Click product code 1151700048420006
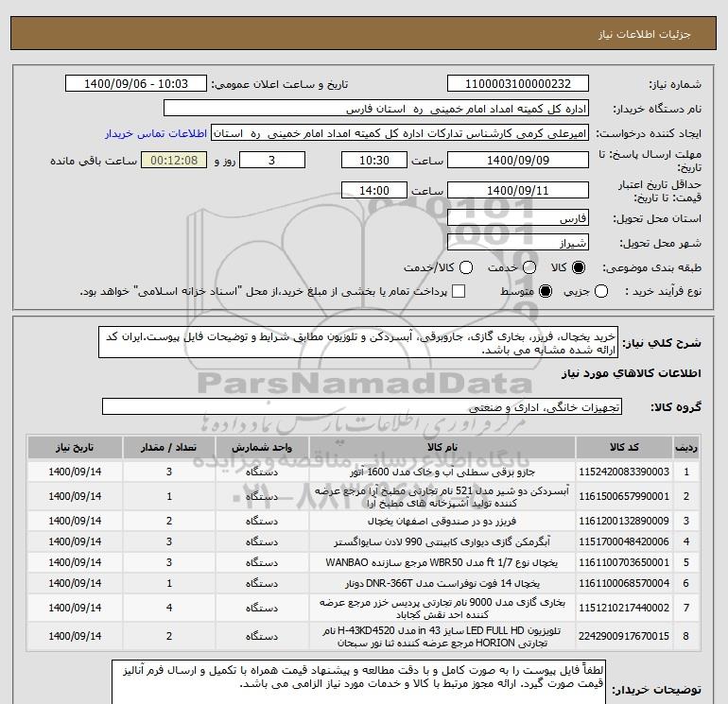 click(624, 541)
